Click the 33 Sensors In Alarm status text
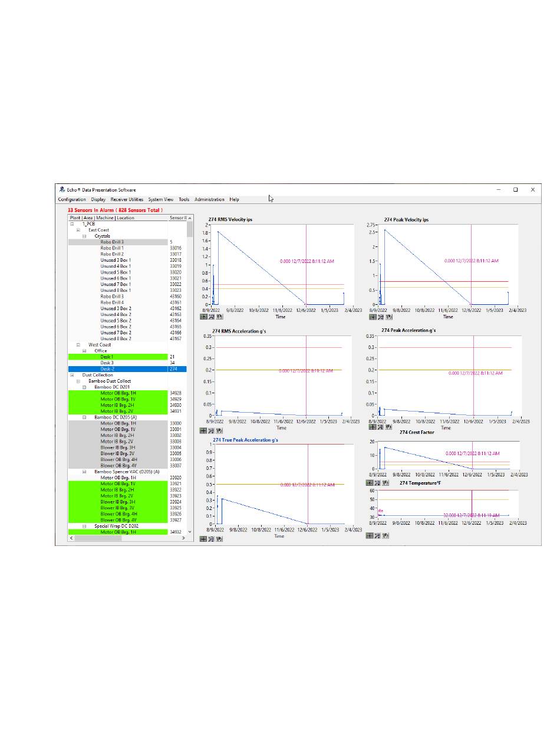 tap(115, 210)
